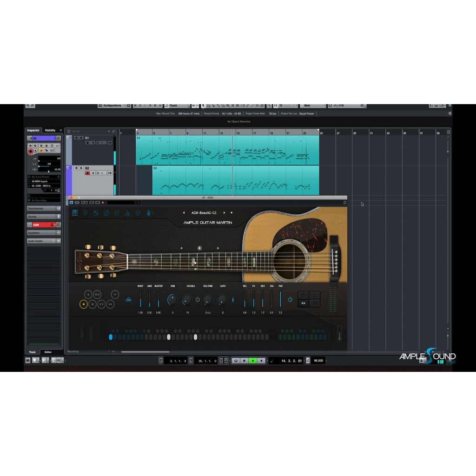Select the Strummer icon in the plugin toolbar

(x=86, y=212)
